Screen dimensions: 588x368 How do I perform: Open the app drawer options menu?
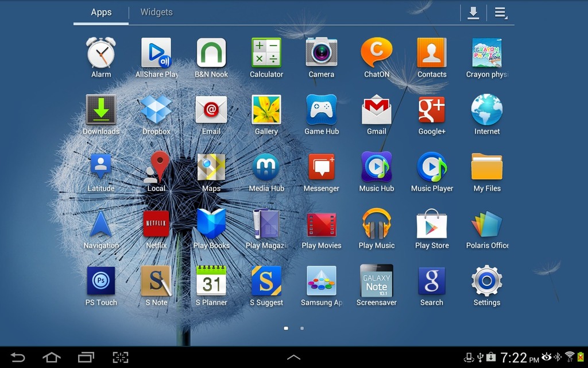(501, 13)
